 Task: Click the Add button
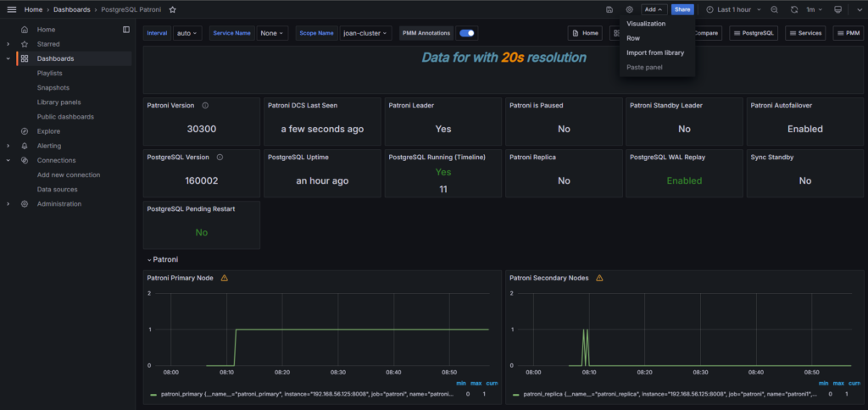click(654, 9)
